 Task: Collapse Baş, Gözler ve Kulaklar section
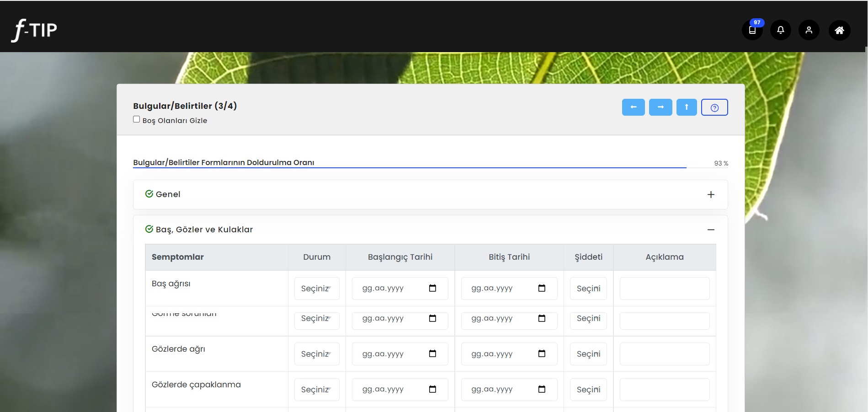[x=711, y=230]
